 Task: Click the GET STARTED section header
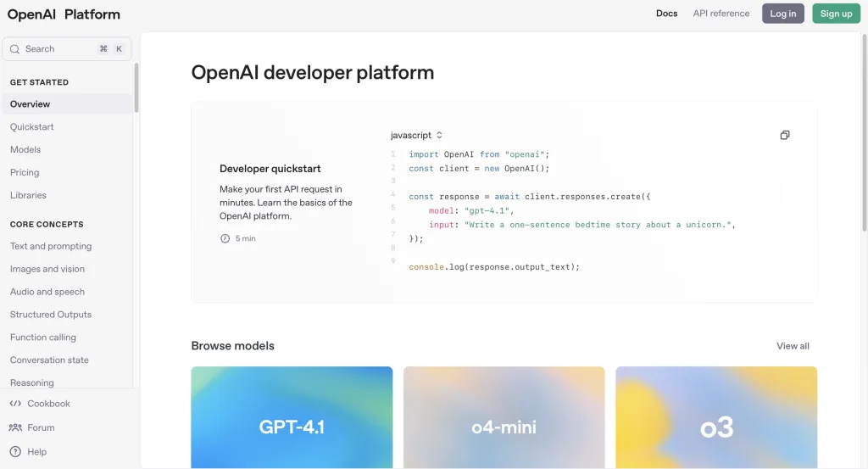coord(39,82)
